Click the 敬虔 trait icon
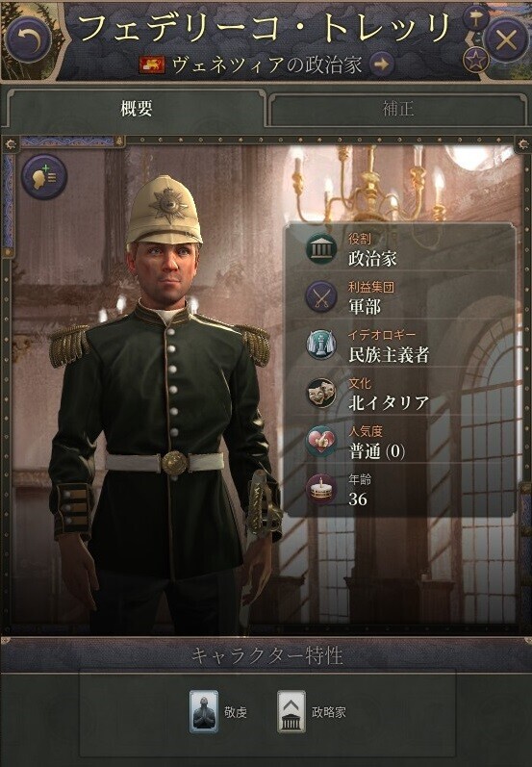This screenshot has height=767, width=532. click(203, 712)
